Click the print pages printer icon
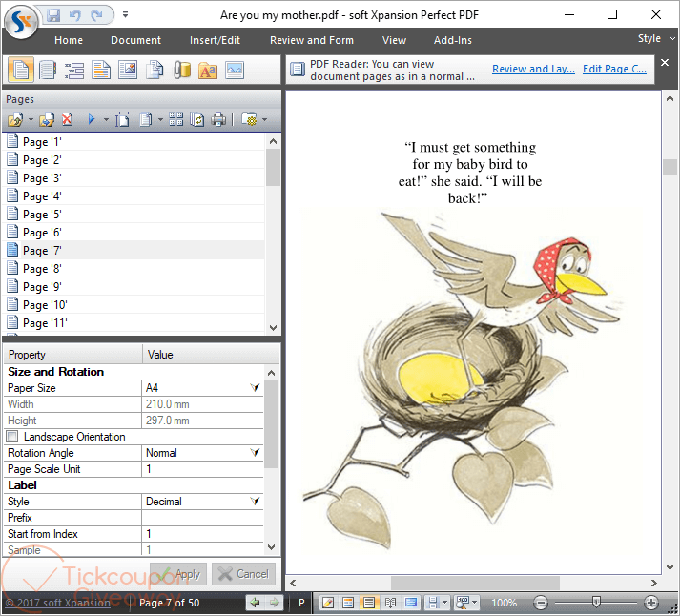 218,119
